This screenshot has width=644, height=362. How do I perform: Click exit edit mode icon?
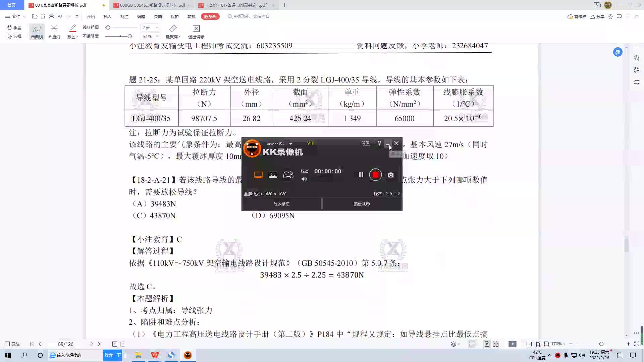[196, 29]
